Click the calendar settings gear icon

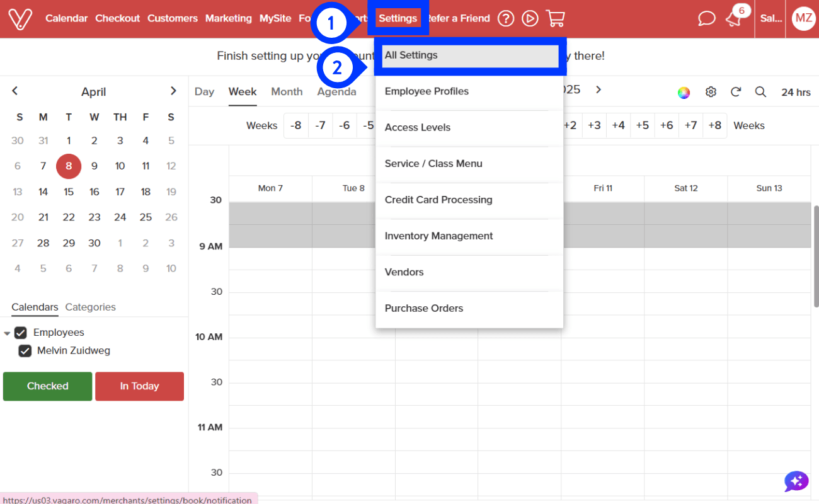[711, 92]
